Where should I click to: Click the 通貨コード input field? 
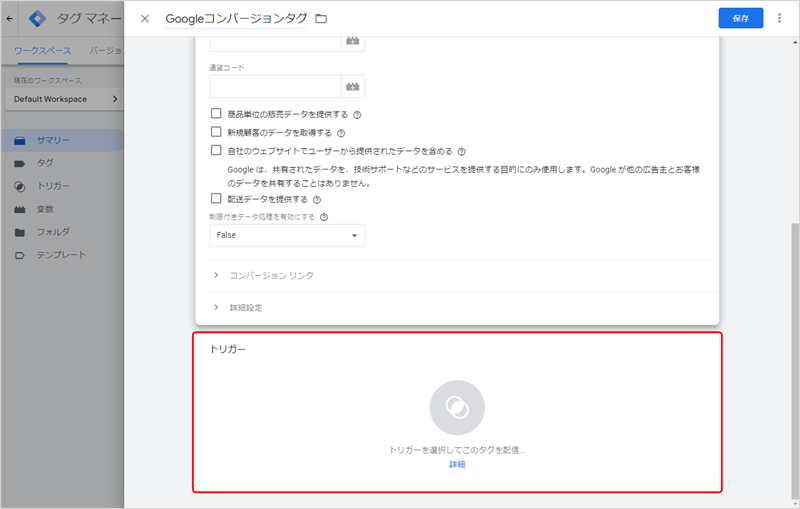[275, 86]
